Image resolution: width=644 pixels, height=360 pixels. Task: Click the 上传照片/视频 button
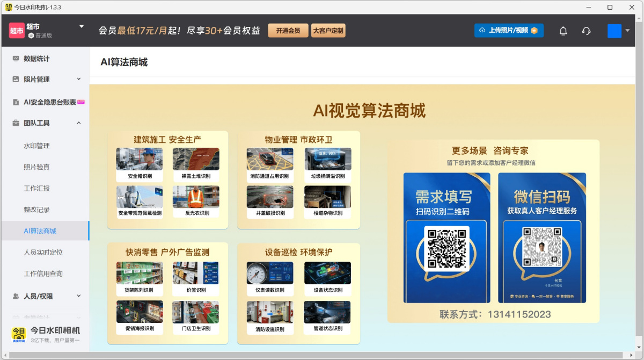click(508, 31)
